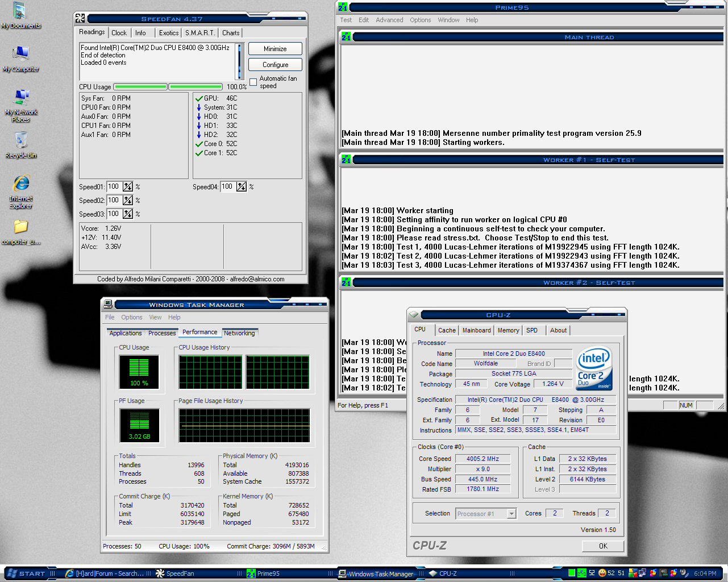Open the Yahoo Messenger smiley tray icon
The image size is (728, 582).
click(602, 573)
